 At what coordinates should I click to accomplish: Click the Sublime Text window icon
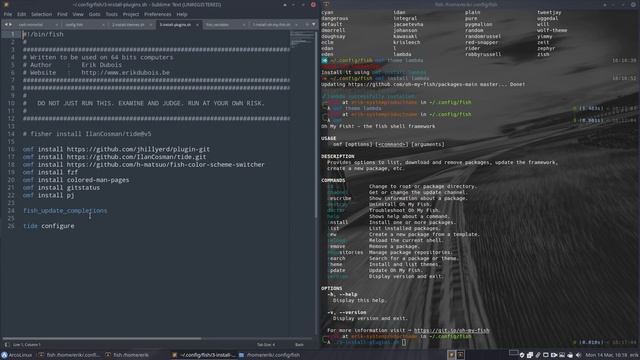tap(6, 4)
